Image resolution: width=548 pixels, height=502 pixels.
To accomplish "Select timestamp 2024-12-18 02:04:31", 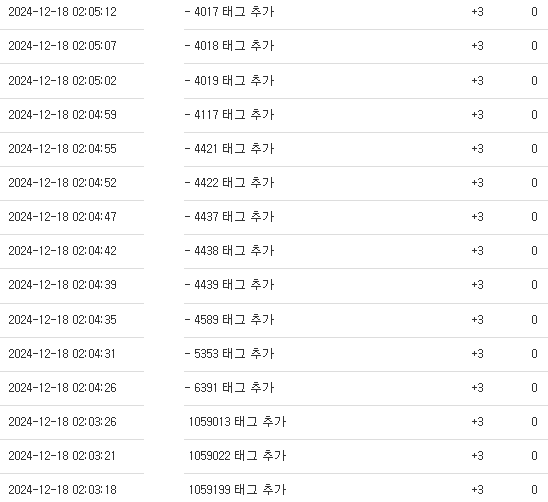I will (x=62, y=353).
